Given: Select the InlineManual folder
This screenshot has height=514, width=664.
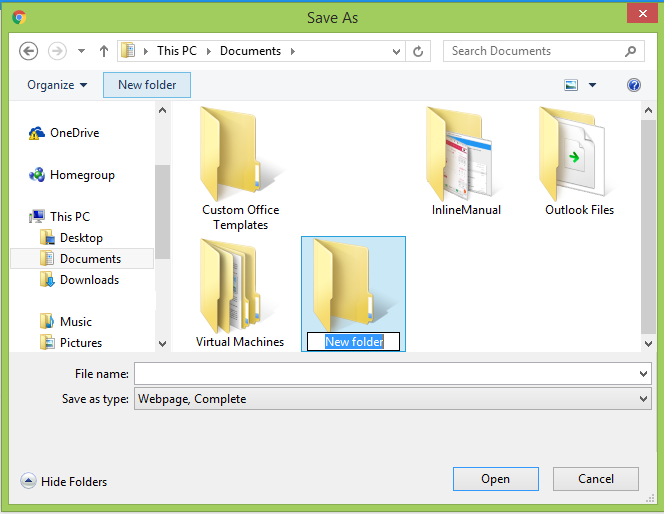Looking at the screenshot, I should 466,161.
